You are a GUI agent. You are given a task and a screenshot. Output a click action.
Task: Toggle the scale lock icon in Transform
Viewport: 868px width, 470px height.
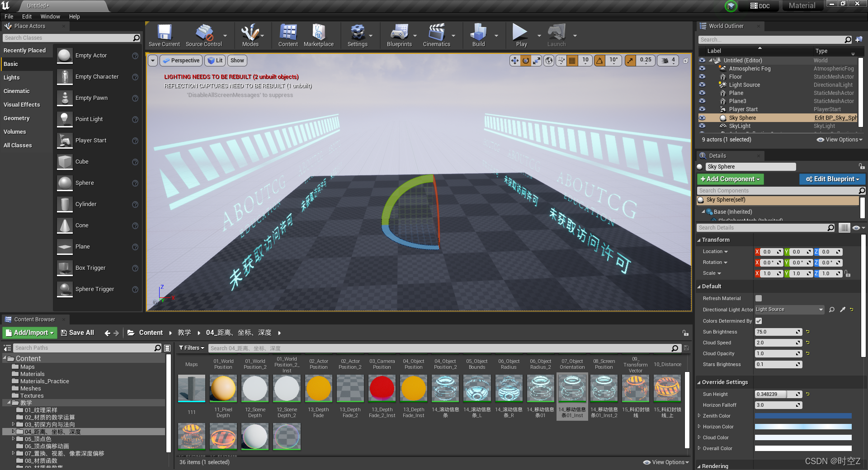coord(848,273)
